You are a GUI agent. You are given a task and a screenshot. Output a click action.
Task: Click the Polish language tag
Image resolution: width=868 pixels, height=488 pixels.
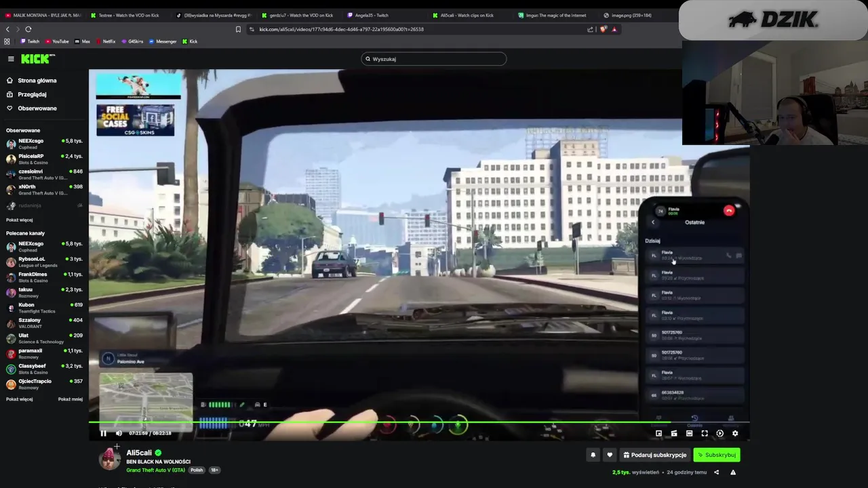[x=197, y=470]
